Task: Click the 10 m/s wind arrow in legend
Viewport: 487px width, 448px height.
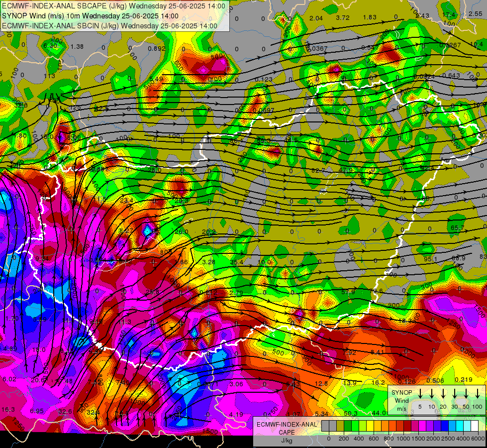Action: click(x=432, y=394)
